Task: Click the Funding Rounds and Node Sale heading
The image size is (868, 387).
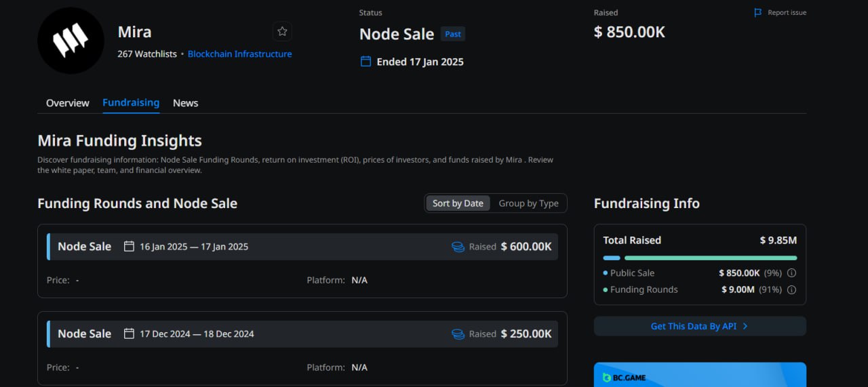Action: [x=138, y=203]
